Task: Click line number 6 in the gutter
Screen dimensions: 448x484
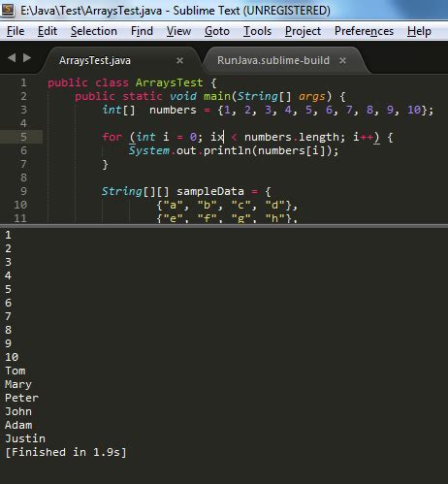Action: point(23,150)
